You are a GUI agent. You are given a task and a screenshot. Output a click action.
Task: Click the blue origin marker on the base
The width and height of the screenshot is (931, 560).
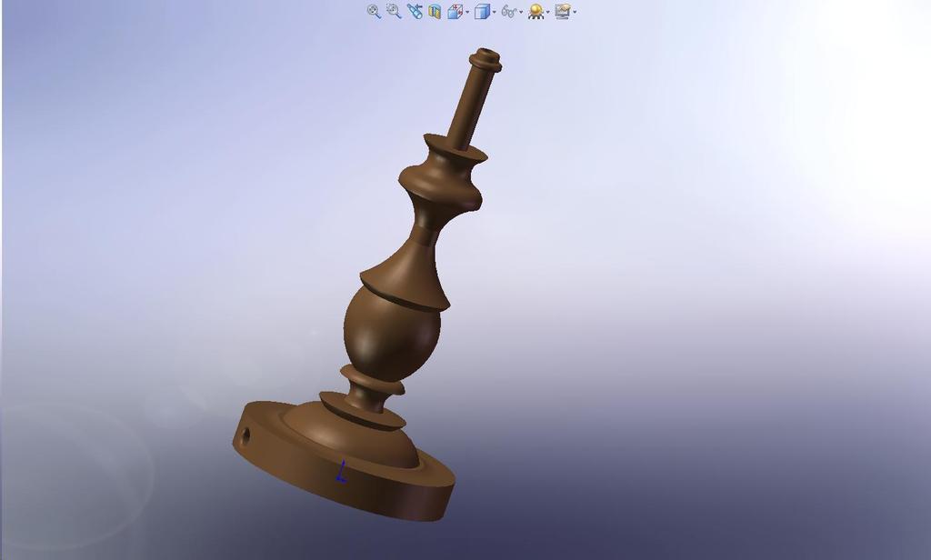[x=342, y=472]
